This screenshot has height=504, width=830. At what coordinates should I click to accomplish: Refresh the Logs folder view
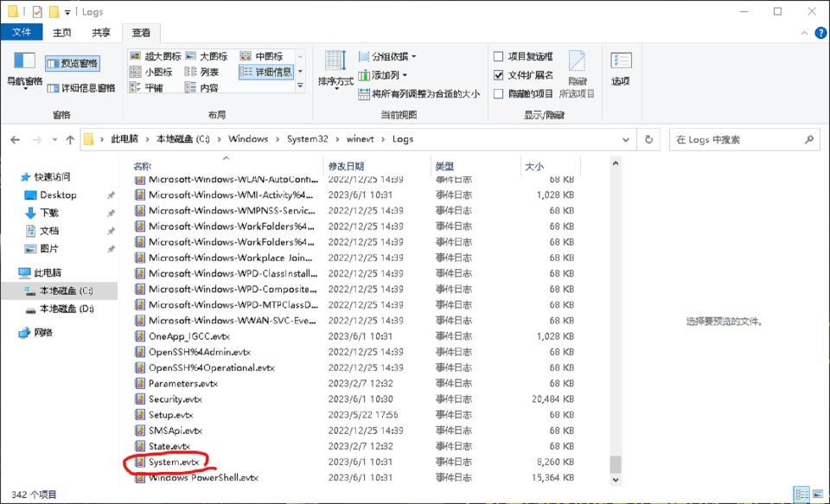click(x=649, y=139)
